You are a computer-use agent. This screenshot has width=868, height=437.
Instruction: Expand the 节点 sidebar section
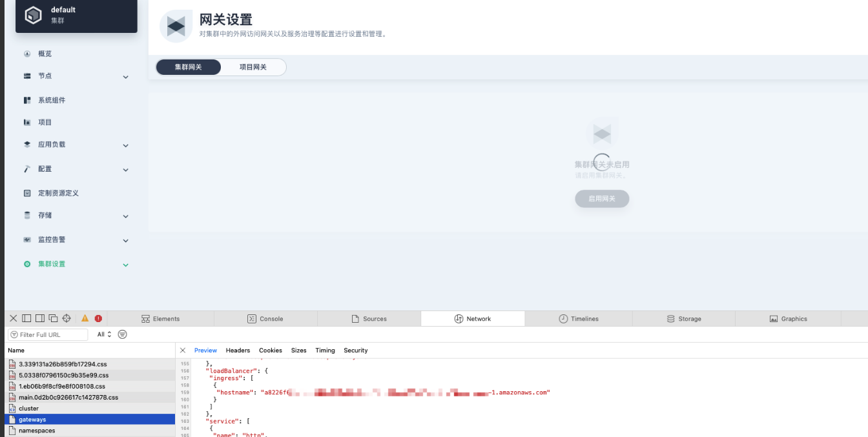click(125, 76)
